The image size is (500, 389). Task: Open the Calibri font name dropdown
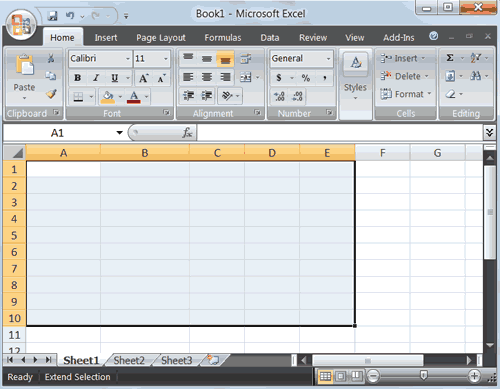pyautogui.click(x=128, y=59)
